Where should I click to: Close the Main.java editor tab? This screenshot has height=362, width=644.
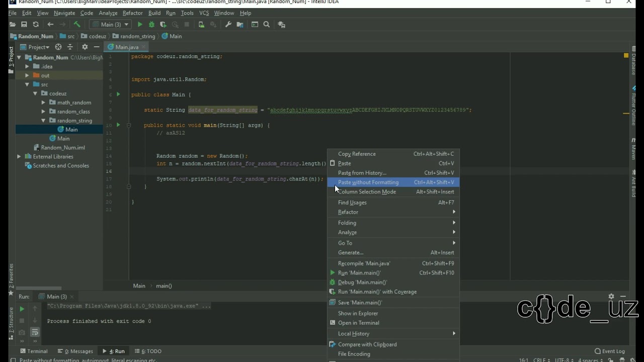(143, 47)
